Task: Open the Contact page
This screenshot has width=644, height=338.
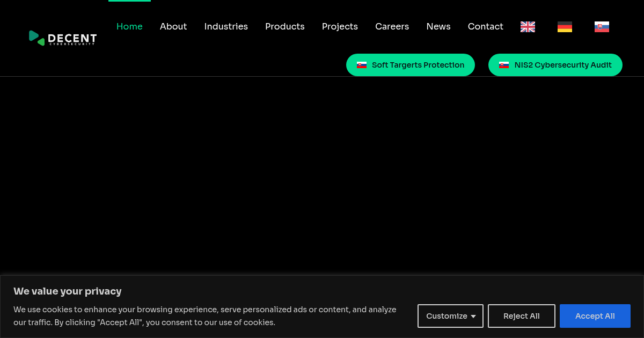Action: click(486, 26)
